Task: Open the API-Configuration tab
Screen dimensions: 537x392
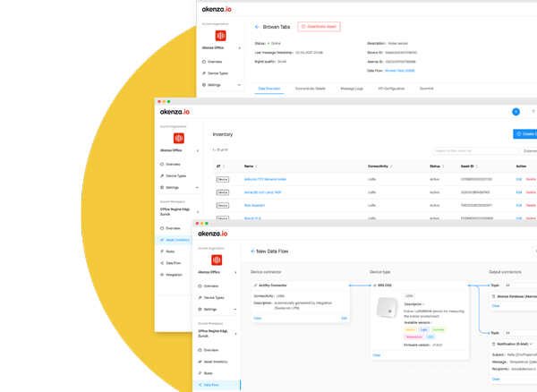Action: [391, 89]
